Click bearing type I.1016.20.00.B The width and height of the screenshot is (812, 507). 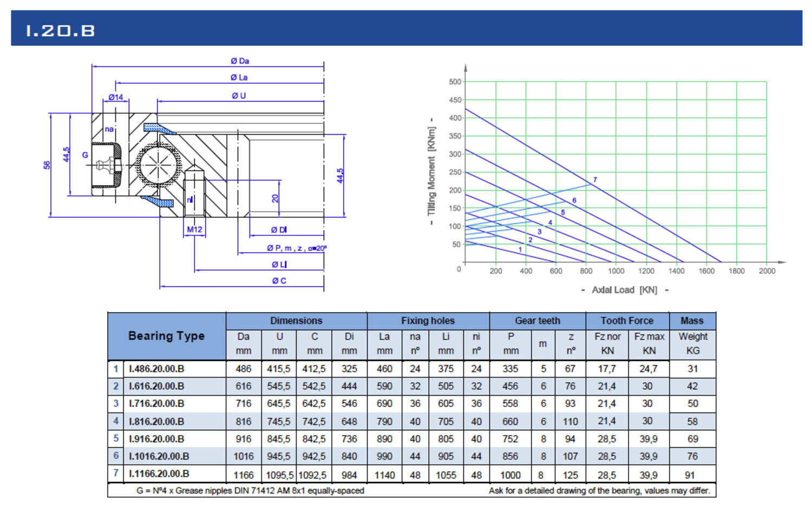click(159, 456)
